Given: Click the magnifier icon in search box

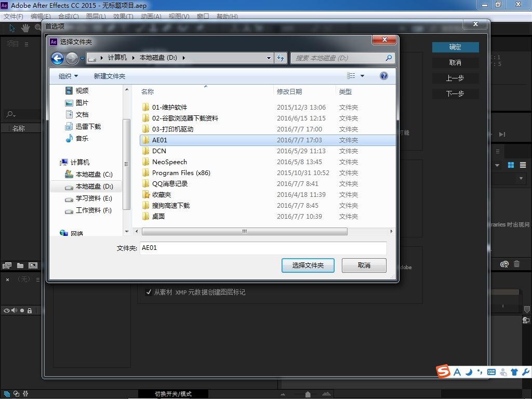Looking at the screenshot, I should tap(389, 58).
